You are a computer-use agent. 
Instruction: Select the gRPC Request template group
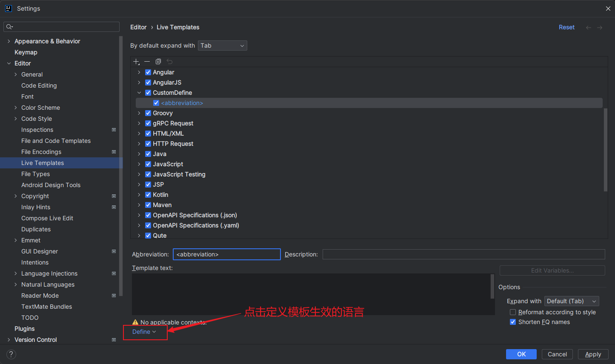pos(173,123)
